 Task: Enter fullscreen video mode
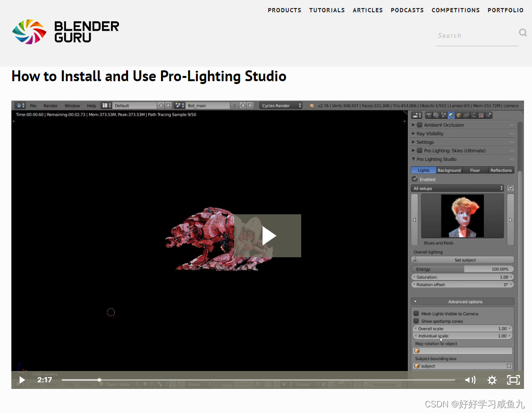(513, 380)
